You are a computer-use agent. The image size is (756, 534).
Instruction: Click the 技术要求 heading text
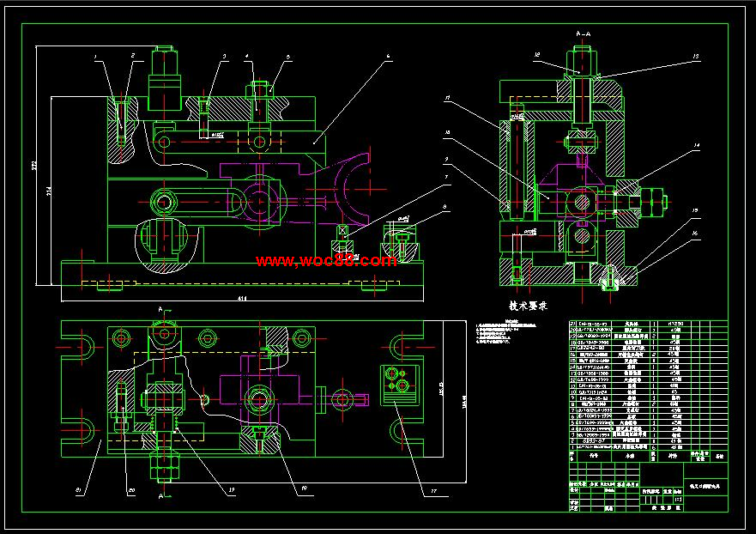pos(528,306)
